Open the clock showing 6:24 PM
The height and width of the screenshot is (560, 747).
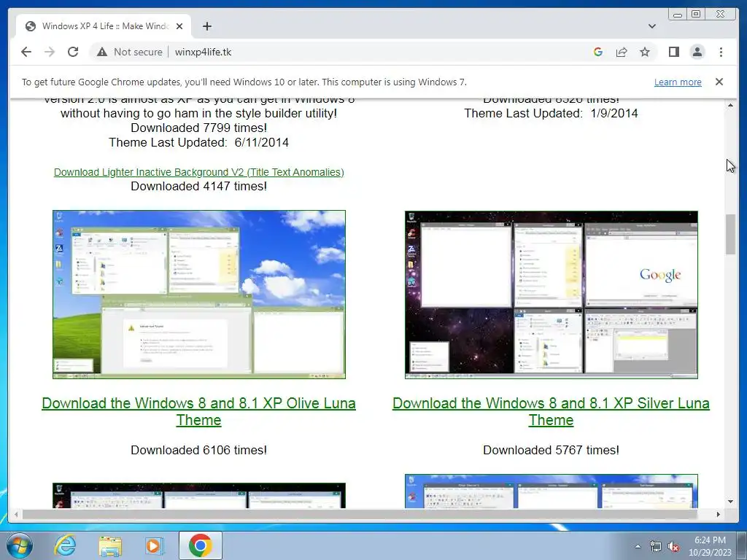coord(710,546)
